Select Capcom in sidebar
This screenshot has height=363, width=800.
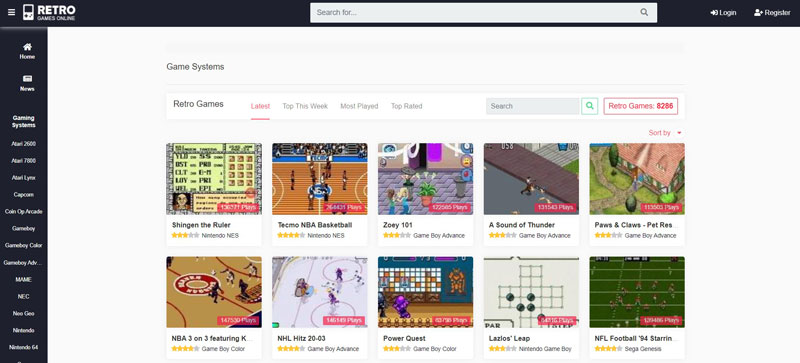(23, 195)
